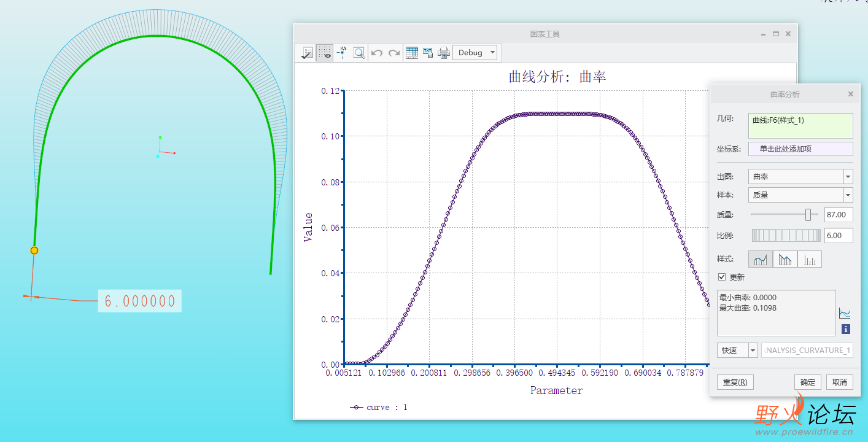Click the Parameter axis label
The width and height of the screenshot is (868, 442).
pos(556,390)
